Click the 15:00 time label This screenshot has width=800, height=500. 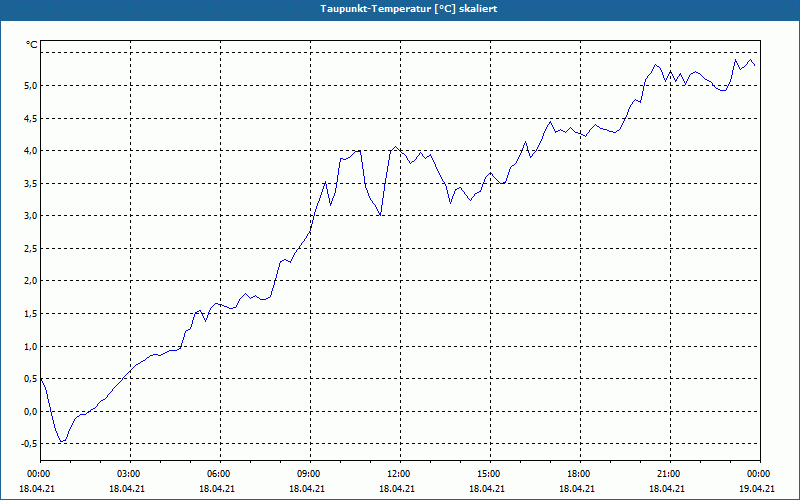click(490, 473)
